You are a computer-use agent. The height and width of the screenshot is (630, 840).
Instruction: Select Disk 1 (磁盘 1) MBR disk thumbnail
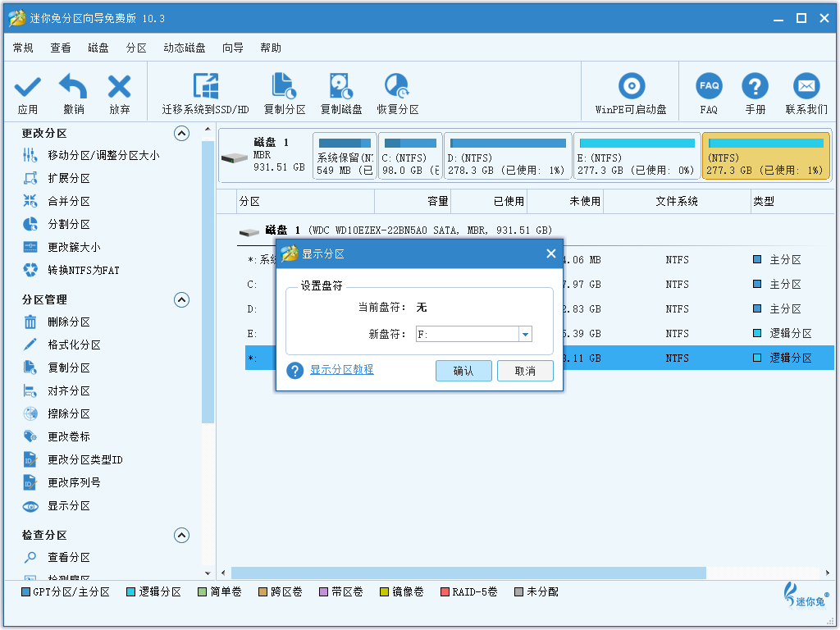[x=265, y=156]
